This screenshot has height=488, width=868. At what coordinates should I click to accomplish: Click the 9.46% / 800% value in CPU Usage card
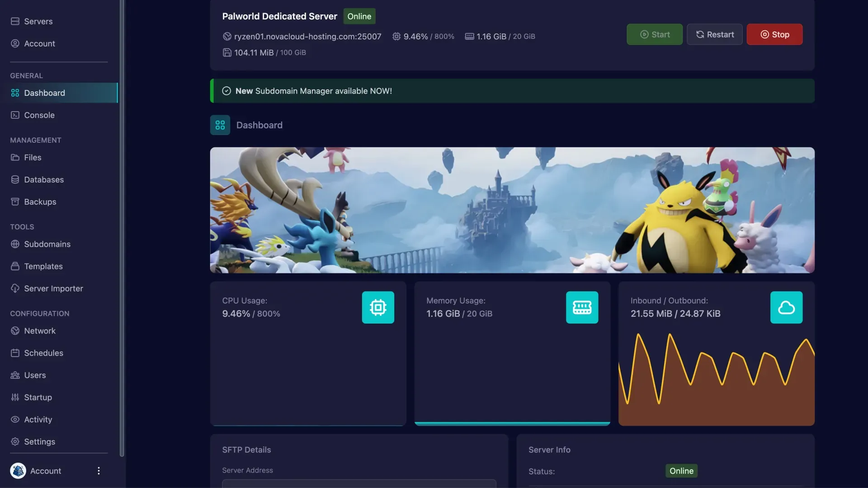click(x=251, y=314)
